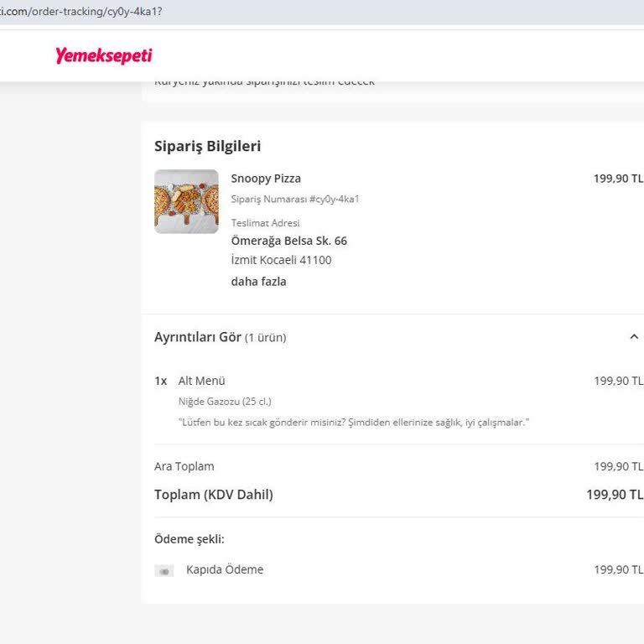Click the Ödeme şekli label
Screen dimensions: 644x644
(189, 539)
